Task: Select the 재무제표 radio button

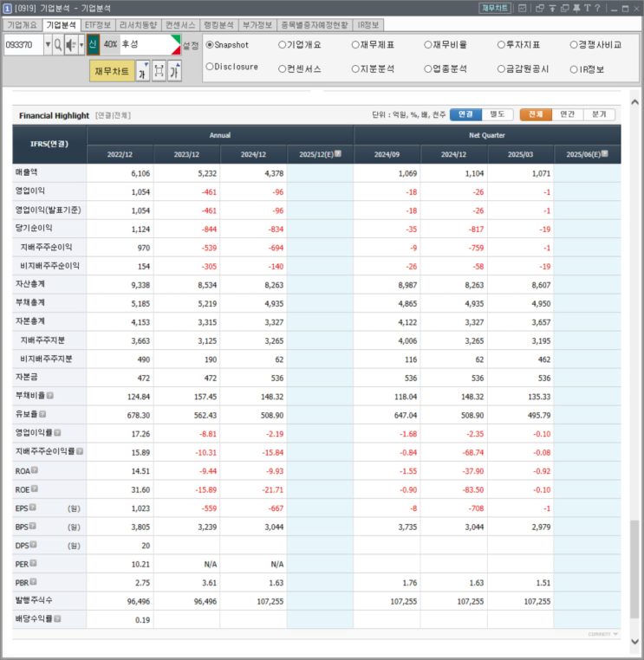Action: (x=355, y=45)
